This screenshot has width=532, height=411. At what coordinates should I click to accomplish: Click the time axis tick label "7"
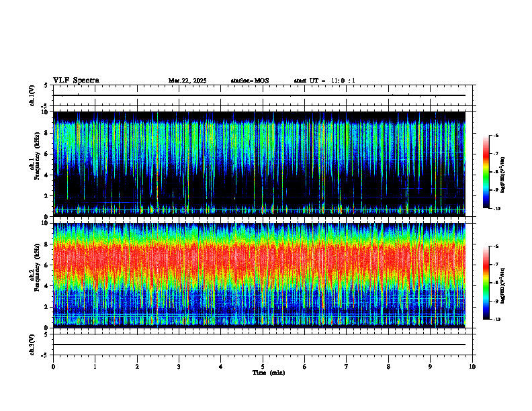point(347,367)
